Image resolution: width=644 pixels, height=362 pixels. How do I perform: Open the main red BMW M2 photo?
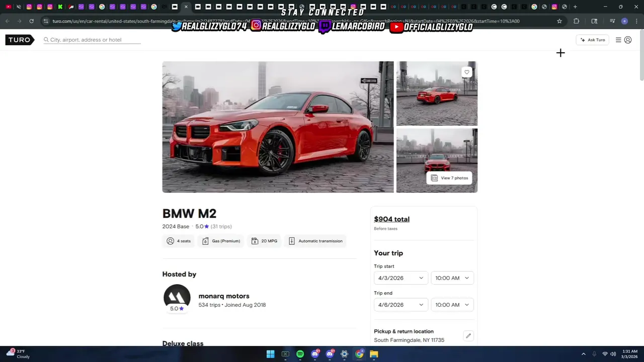pyautogui.click(x=278, y=127)
